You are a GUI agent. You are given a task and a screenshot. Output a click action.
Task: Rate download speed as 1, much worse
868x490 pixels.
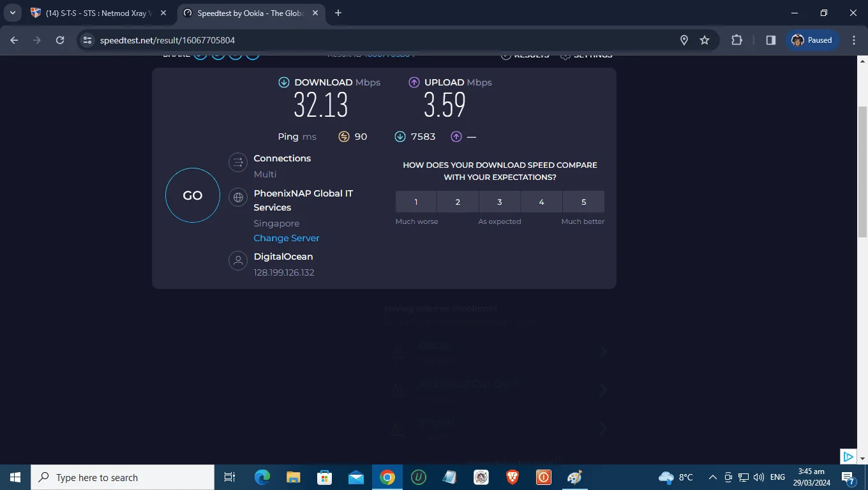(416, 202)
